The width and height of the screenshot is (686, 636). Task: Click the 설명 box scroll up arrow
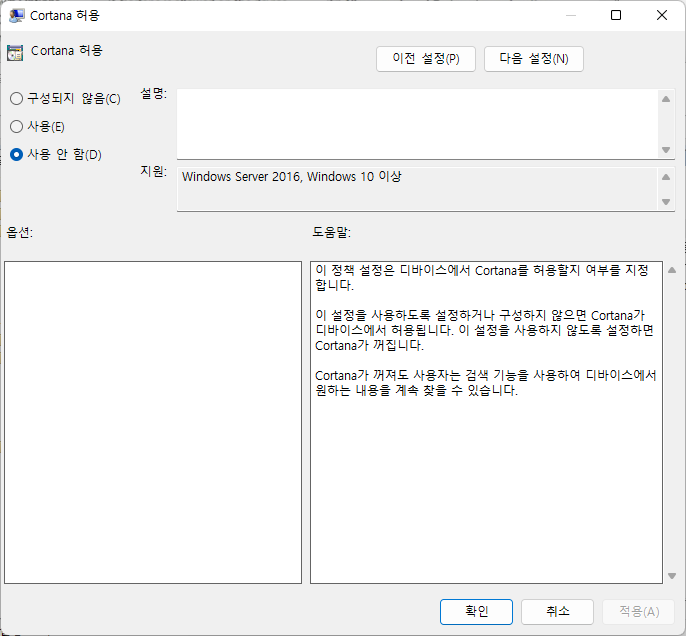(666, 99)
